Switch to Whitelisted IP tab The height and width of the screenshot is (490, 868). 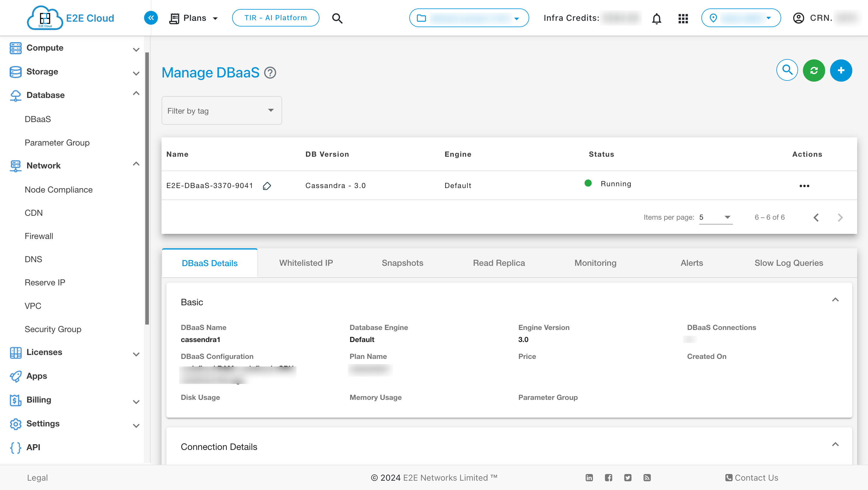point(306,263)
